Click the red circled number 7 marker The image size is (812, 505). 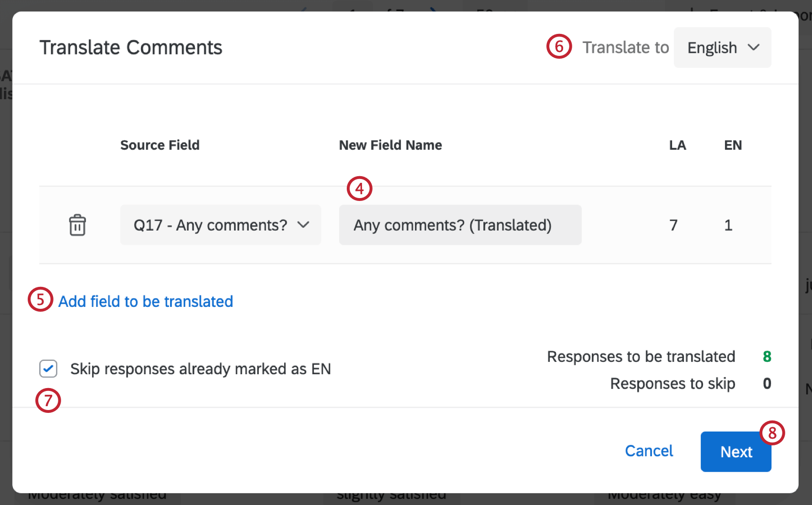[x=48, y=400]
